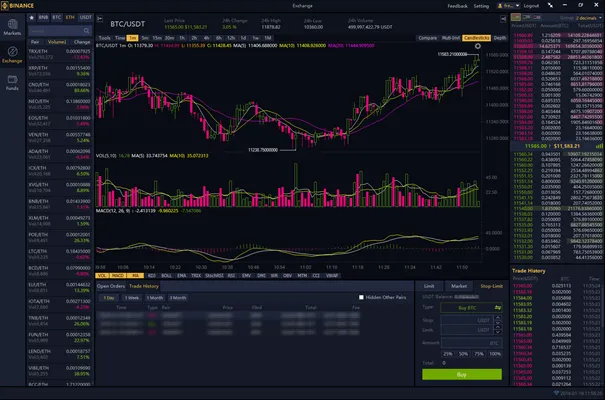Screen dimensions: 605x400
Task: Click the Binance logo
Action: (x=18, y=6)
